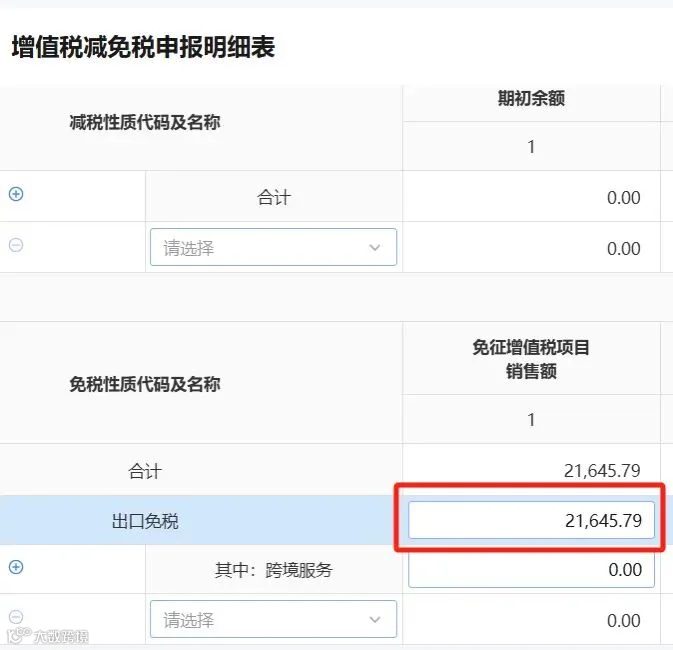This screenshot has height=650, width=673.
Task: Click 0.00 value in bottom 免税 请选择 row
Action: point(624,620)
